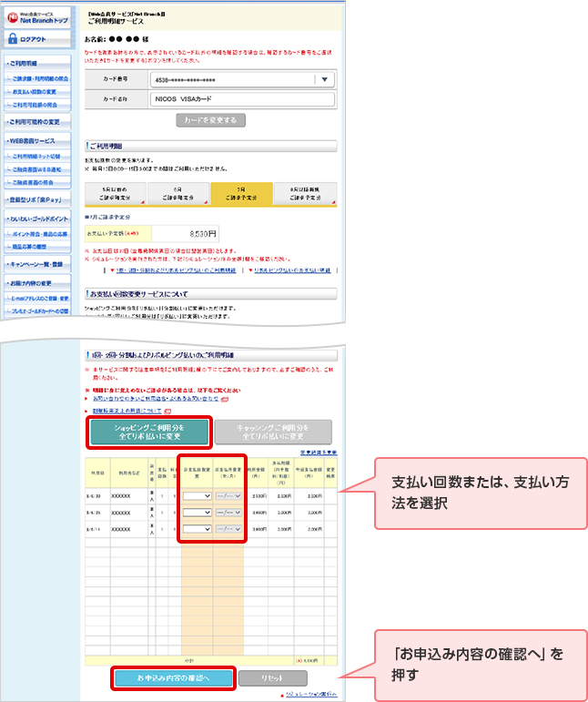588x702 pixels.
Task: Click ショッピングご利用分を全てリボ払いに変更 button
Action: tap(149, 432)
